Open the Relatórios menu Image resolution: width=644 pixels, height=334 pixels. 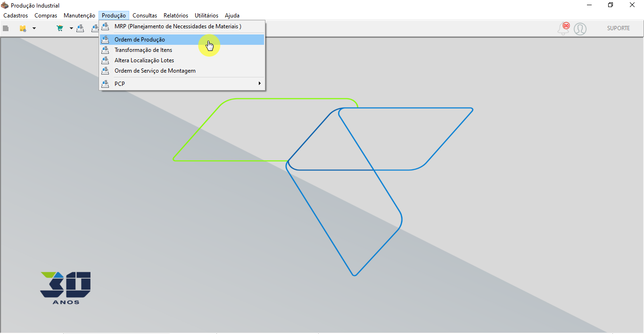176,16
